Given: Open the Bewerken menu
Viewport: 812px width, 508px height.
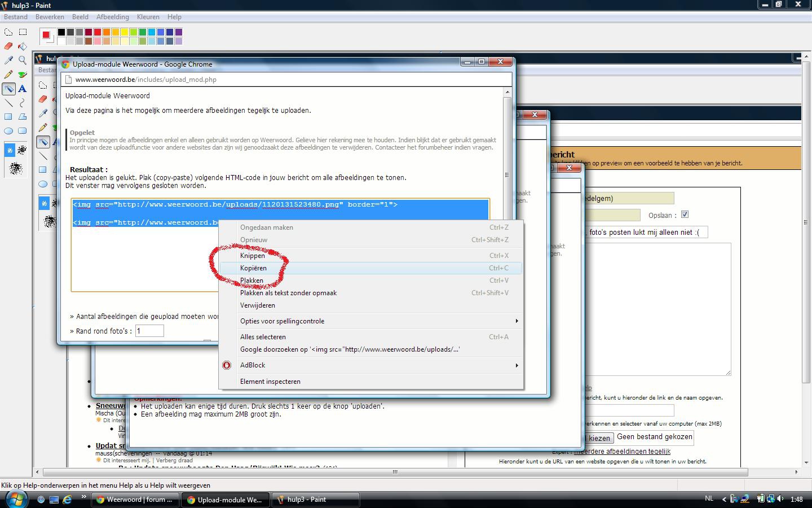Looking at the screenshot, I should pos(50,17).
